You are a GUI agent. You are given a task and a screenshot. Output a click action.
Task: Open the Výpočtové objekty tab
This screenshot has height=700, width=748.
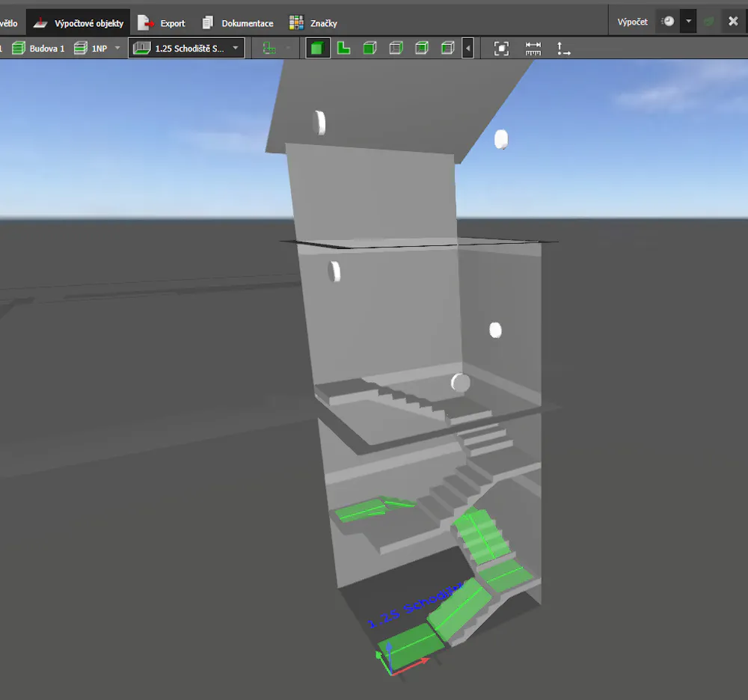(79, 23)
